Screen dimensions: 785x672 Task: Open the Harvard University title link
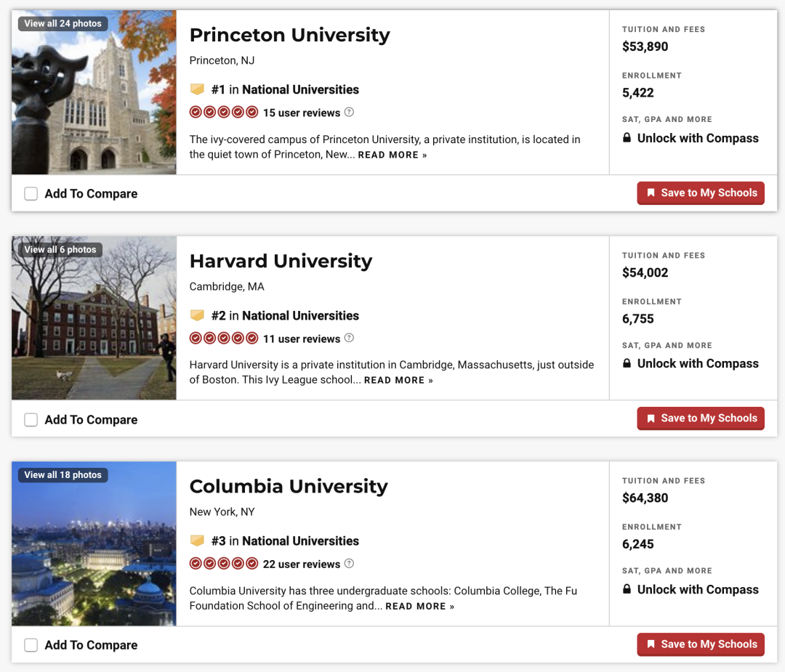(x=281, y=261)
